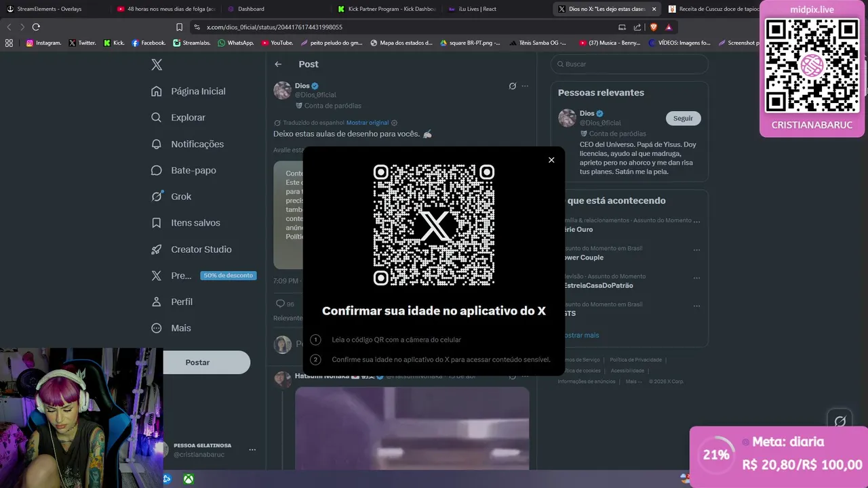Open the bookmarks apps grid icon
Screen dimensions: 868x488
tap(9, 43)
